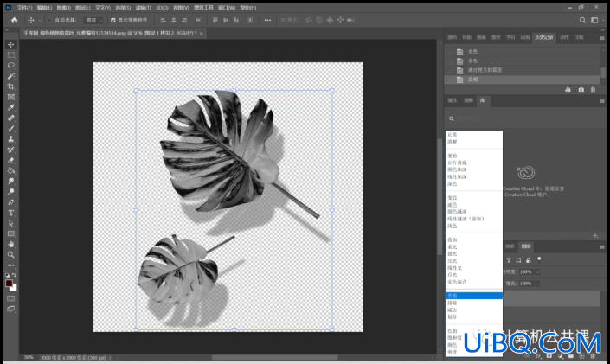Switch to the 历史记录 panel tab
610x364 pixels.
(544, 37)
